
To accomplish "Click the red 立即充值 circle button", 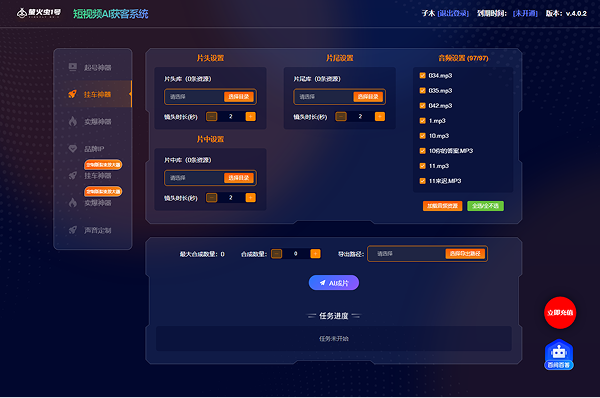I will tap(560, 313).
